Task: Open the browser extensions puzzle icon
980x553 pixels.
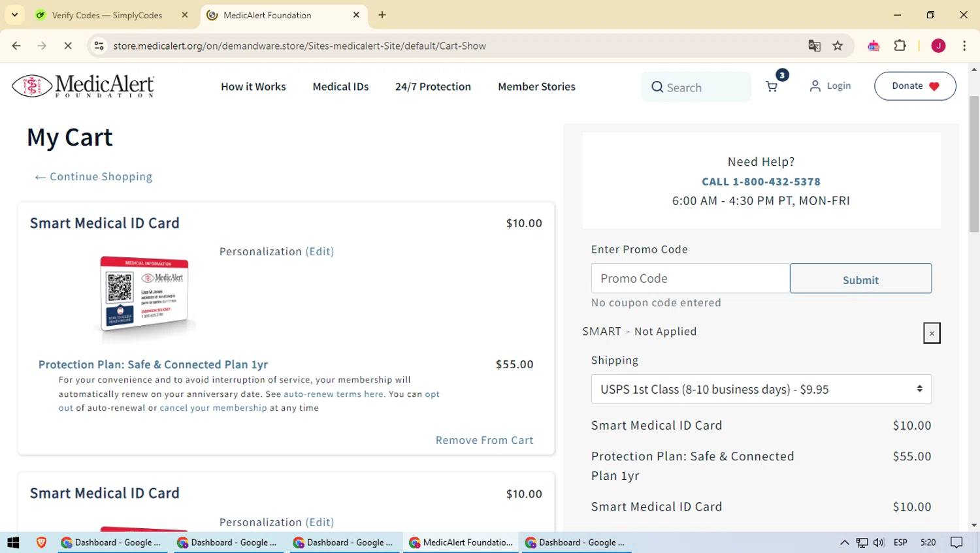Action: (x=900, y=46)
